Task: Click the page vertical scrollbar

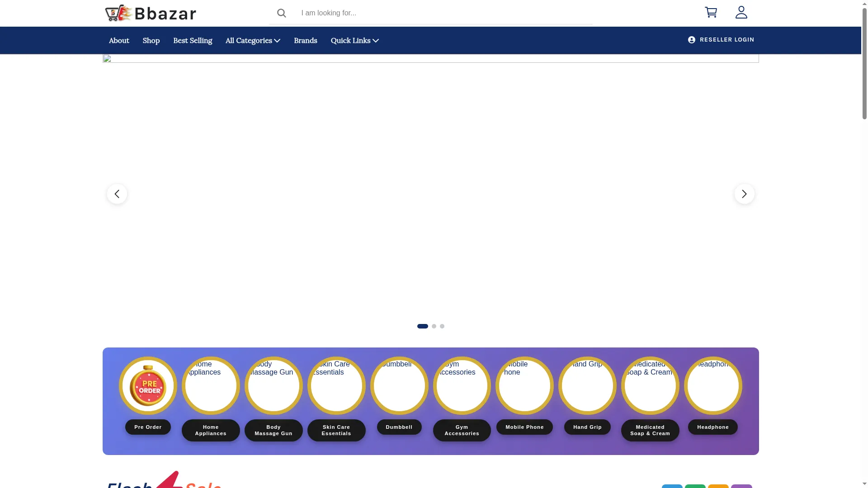Action: click(x=864, y=244)
